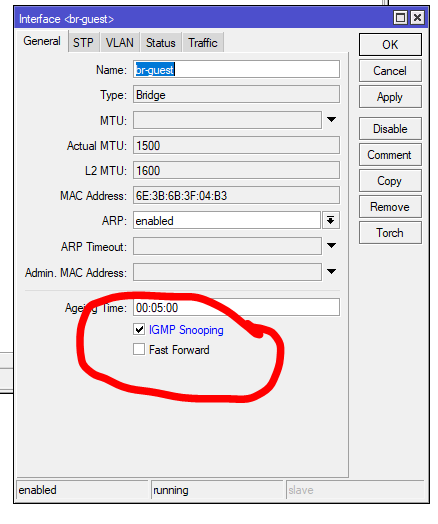The image size is (438, 524).
Task: Confirm settings with OK button
Action: [390, 44]
